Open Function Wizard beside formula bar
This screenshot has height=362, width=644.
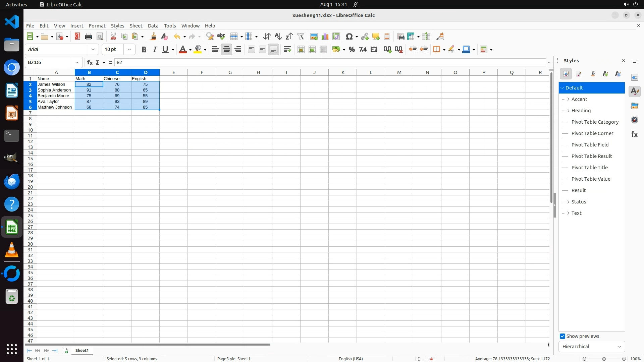[x=90, y=62]
